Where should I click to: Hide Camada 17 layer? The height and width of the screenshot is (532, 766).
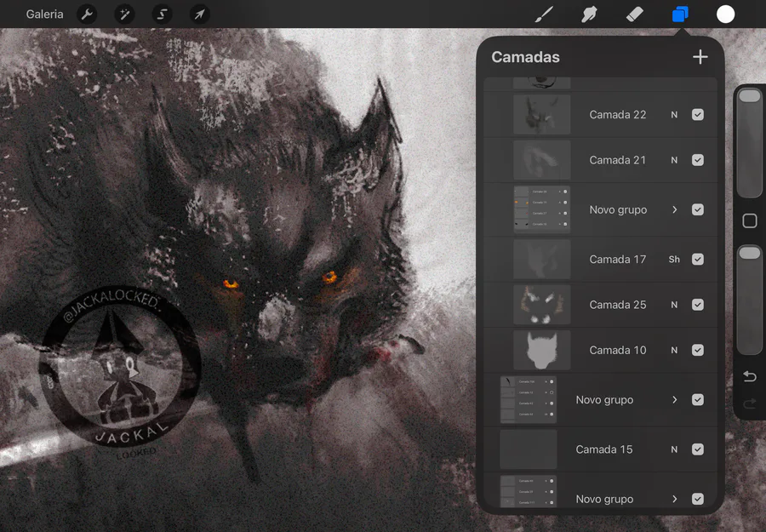pyautogui.click(x=698, y=259)
